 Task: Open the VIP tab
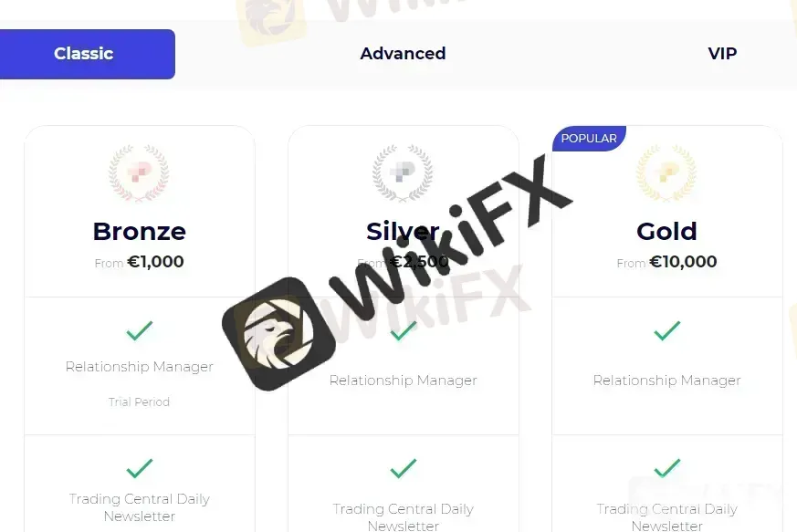[x=722, y=53]
